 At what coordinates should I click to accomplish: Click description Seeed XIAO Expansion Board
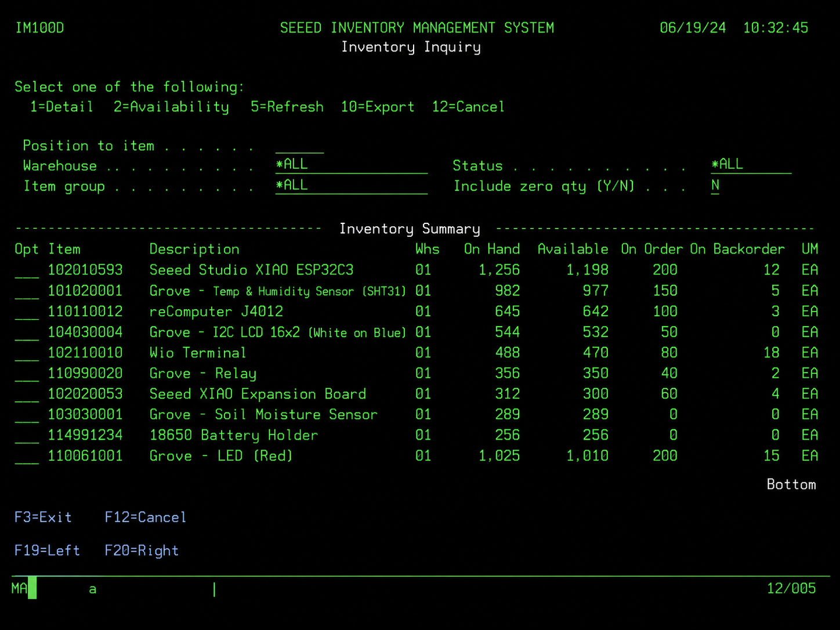tap(258, 394)
